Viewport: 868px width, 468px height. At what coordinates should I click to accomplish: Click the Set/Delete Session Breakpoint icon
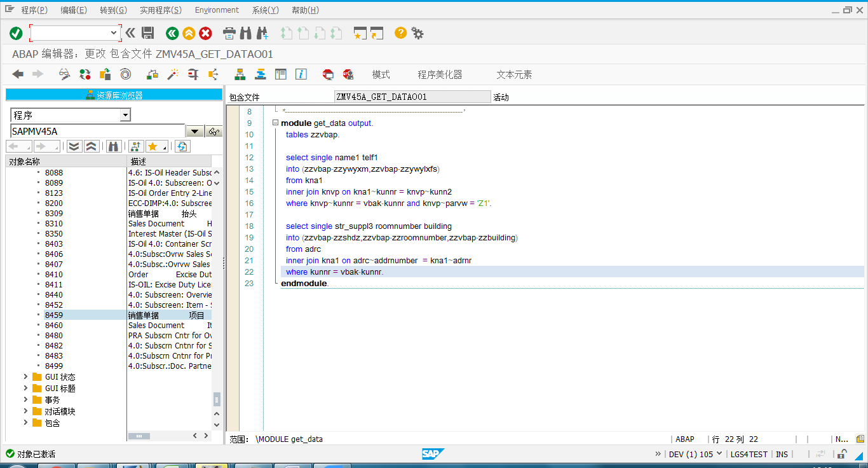tap(328, 74)
